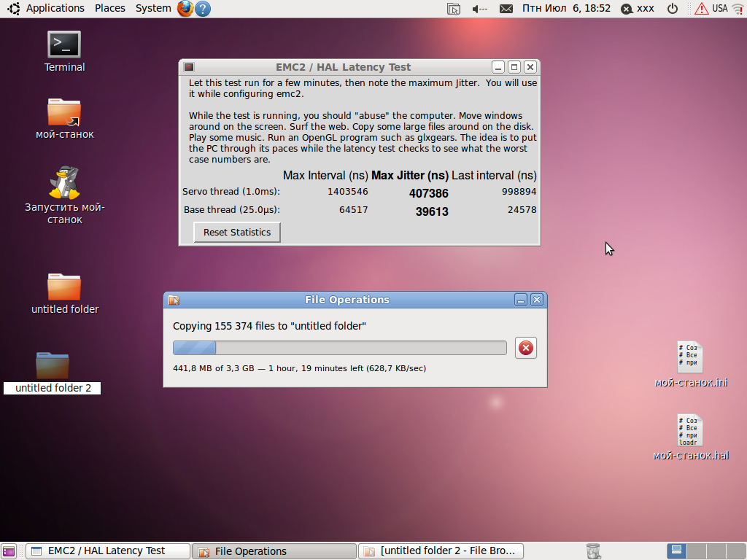Click the Base thread (25.0µs) label

click(x=231, y=209)
